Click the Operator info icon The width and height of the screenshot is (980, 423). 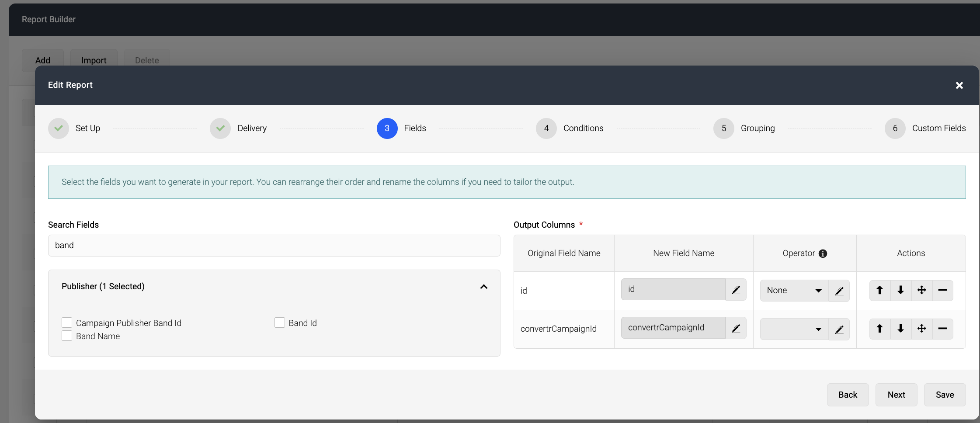823,253
